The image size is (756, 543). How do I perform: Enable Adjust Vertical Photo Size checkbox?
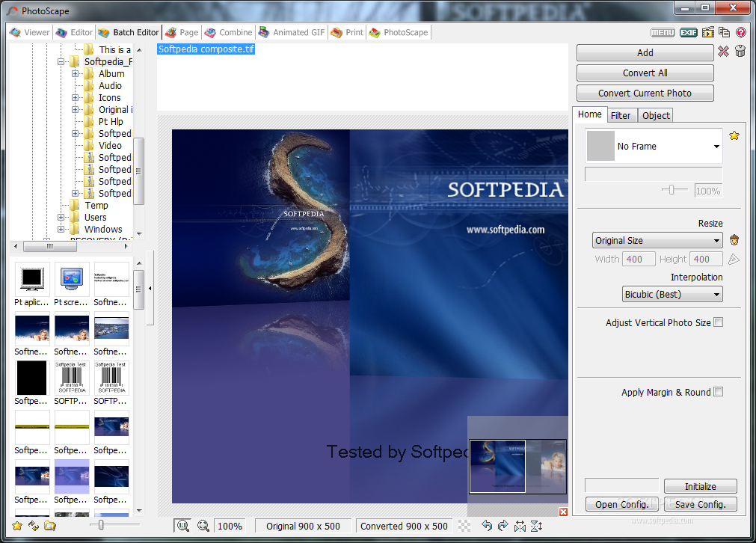point(719,322)
